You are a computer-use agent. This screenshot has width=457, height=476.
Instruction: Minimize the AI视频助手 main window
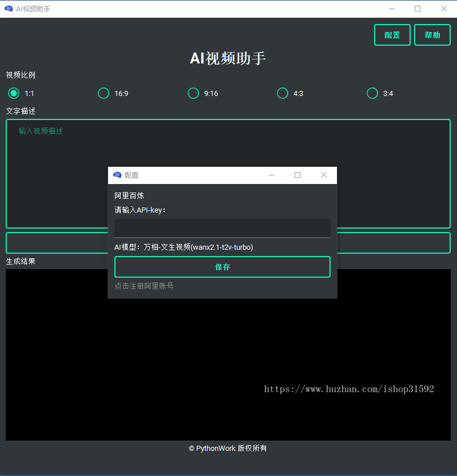(x=392, y=9)
